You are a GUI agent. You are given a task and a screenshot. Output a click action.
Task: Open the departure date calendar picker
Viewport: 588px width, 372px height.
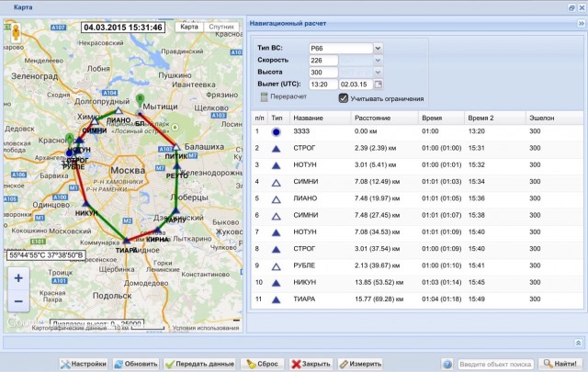click(378, 85)
